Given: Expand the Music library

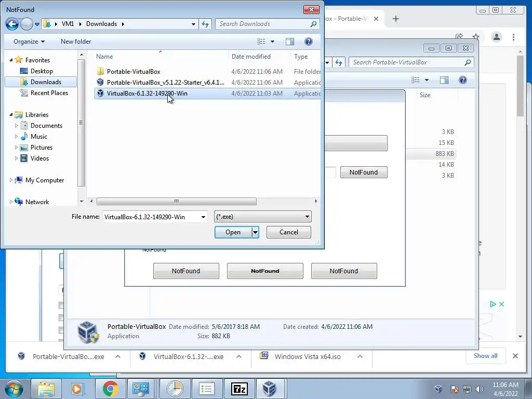Looking at the screenshot, I should coord(16,136).
